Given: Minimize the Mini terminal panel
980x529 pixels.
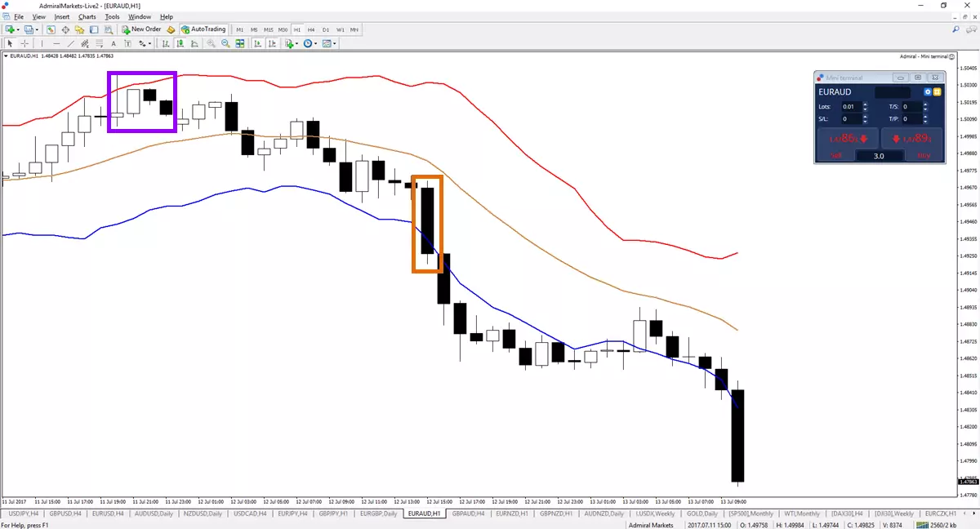Looking at the screenshot, I should pyautogui.click(x=901, y=78).
